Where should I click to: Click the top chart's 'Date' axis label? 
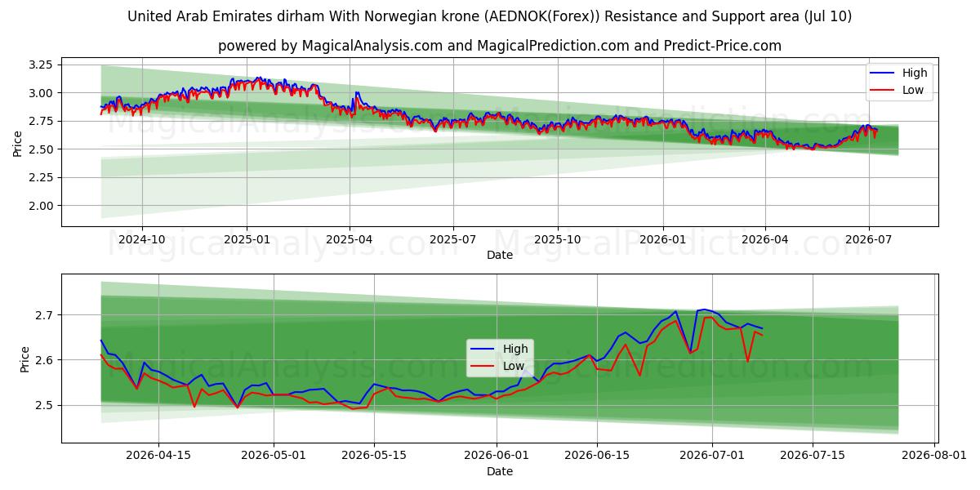point(500,255)
